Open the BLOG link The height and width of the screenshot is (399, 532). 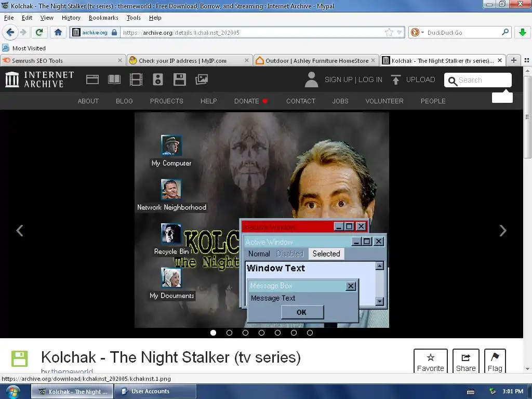click(x=124, y=101)
